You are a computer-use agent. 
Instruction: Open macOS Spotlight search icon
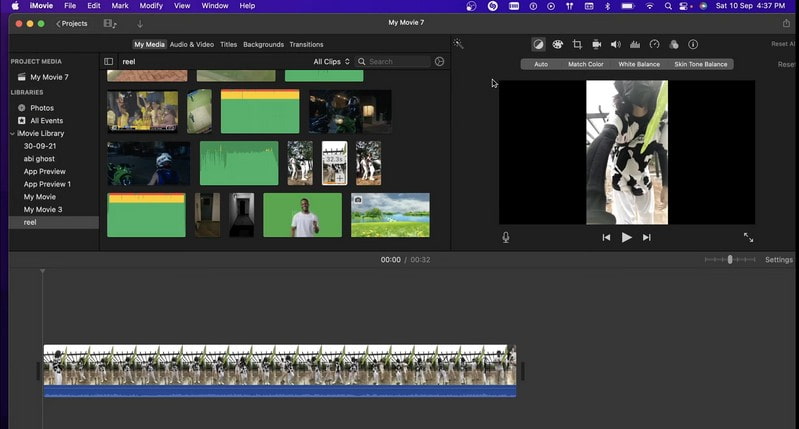coord(668,6)
